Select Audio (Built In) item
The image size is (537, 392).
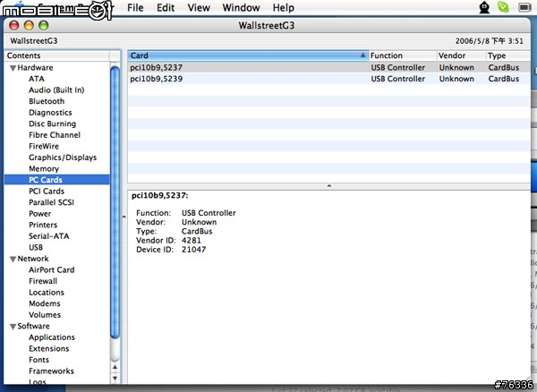tap(56, 90)
